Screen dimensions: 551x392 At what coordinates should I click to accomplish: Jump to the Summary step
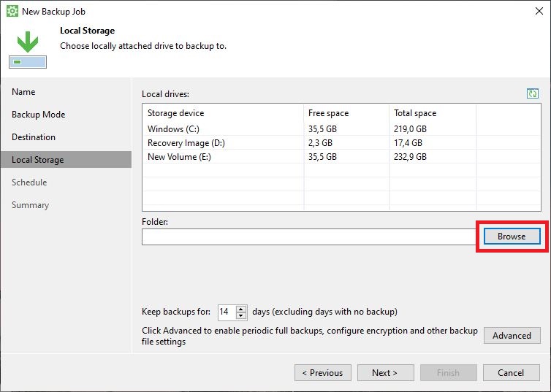pos(30,205)
